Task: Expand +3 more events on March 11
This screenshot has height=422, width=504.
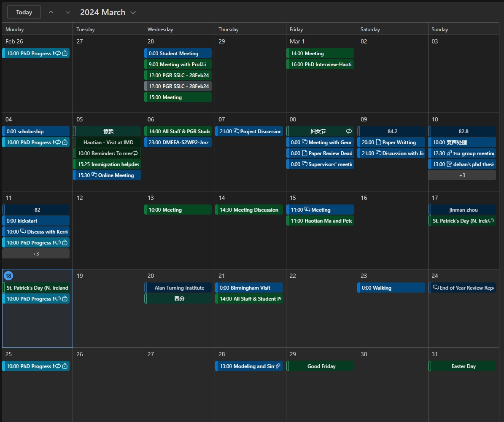Action: (36, 254)
